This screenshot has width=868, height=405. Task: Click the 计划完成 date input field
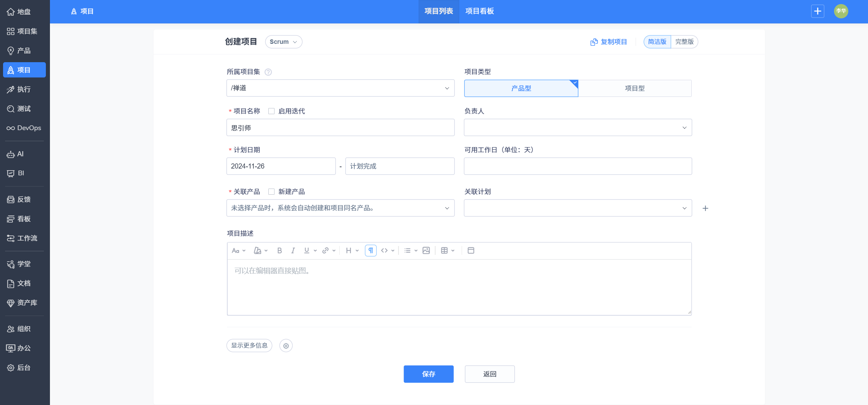pos(400,166)
